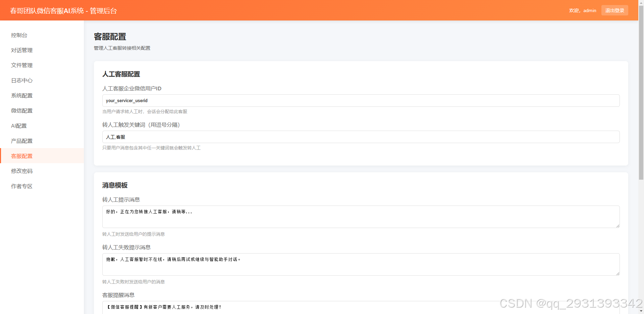This screenshot has width=644, height=314.
Task: Focus the 转人工触发关键词 input field
Action: coord(361,137)
